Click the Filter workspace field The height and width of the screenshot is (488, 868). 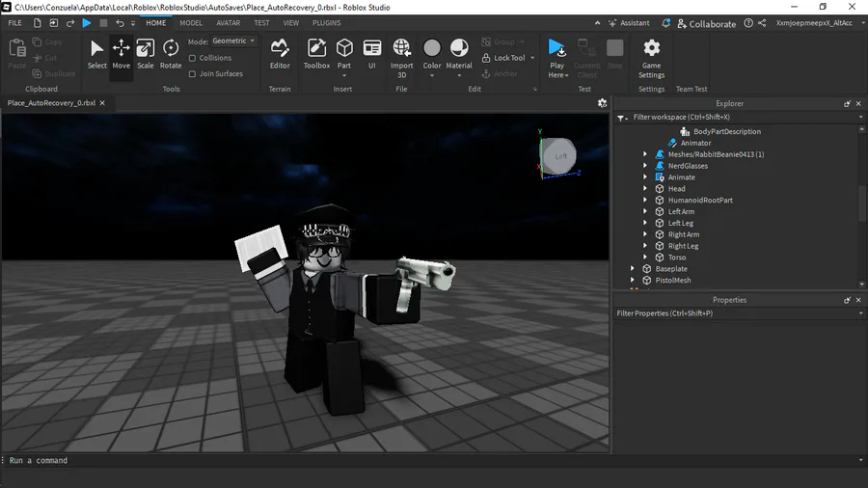(742, 118)
